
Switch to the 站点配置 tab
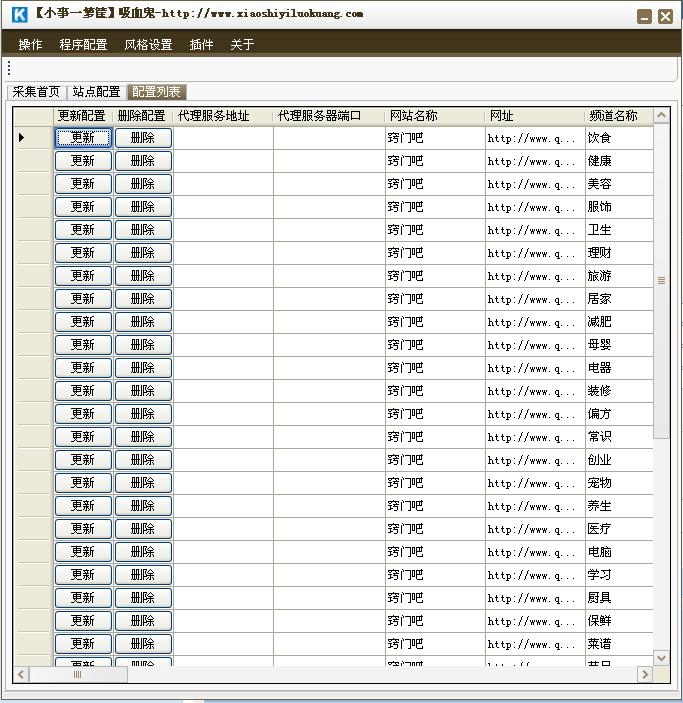pyautogui.click(x=96, y=92)
